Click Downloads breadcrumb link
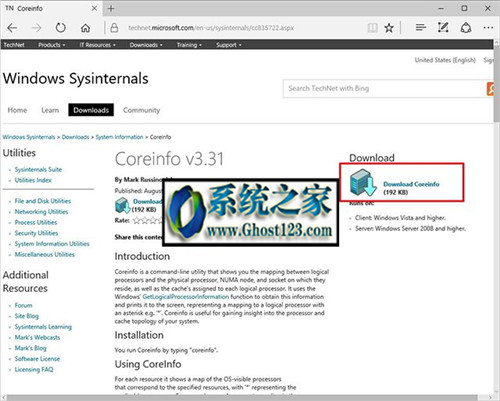Screen dimensions: 500x401 75,137
